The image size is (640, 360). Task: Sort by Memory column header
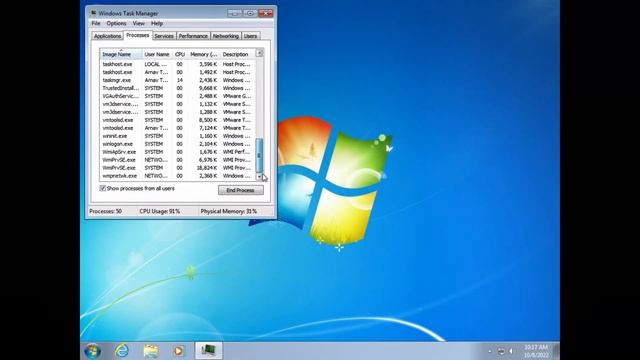pyautogui.click(x=204, y=54)
